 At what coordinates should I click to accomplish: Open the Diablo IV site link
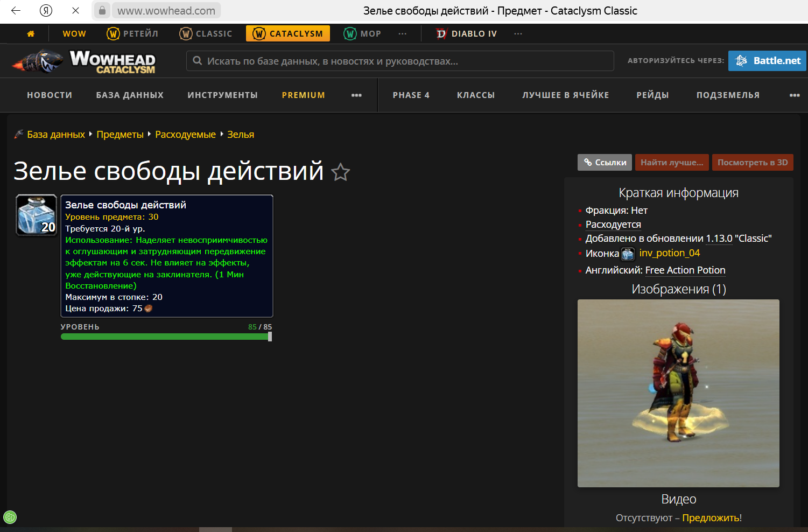coord(466,34)
